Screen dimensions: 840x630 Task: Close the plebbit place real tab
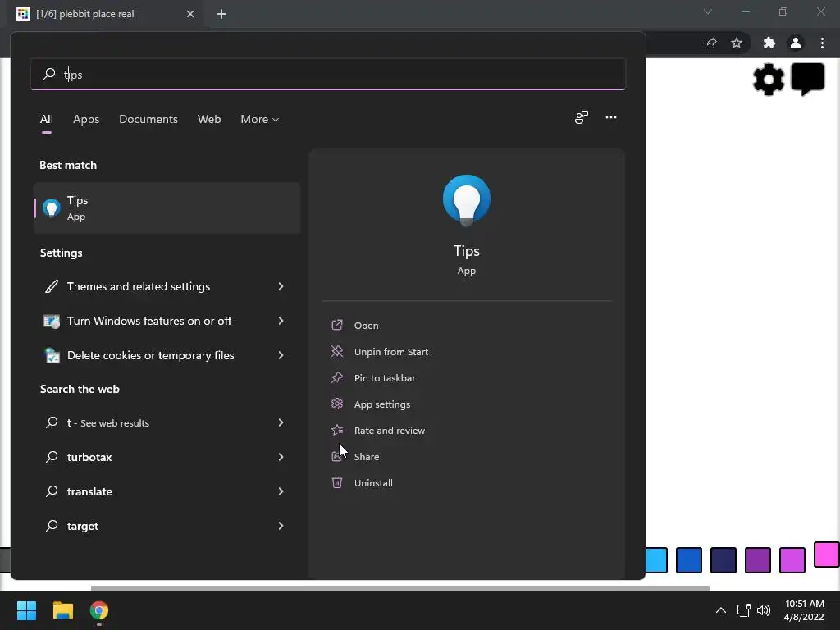(190, 14)
